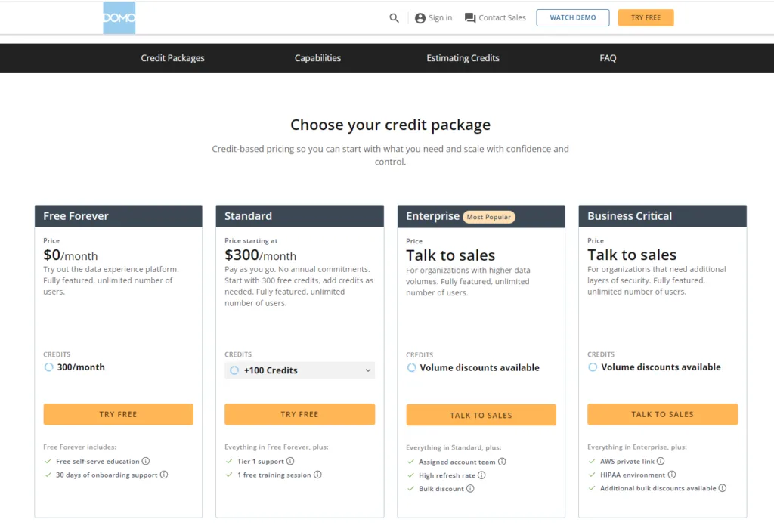774x532 pixels.
Task: Click Try Free in the top header
Action: [x=646, y=17]
